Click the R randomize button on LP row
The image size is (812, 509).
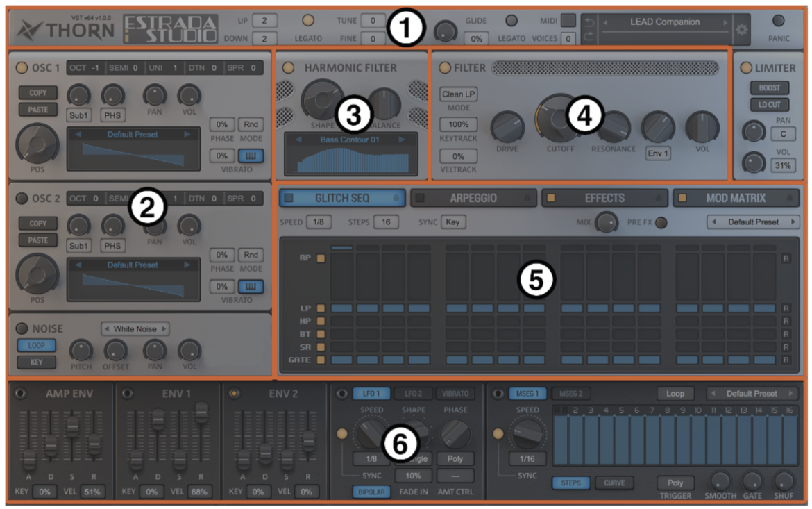click(786, 308)
